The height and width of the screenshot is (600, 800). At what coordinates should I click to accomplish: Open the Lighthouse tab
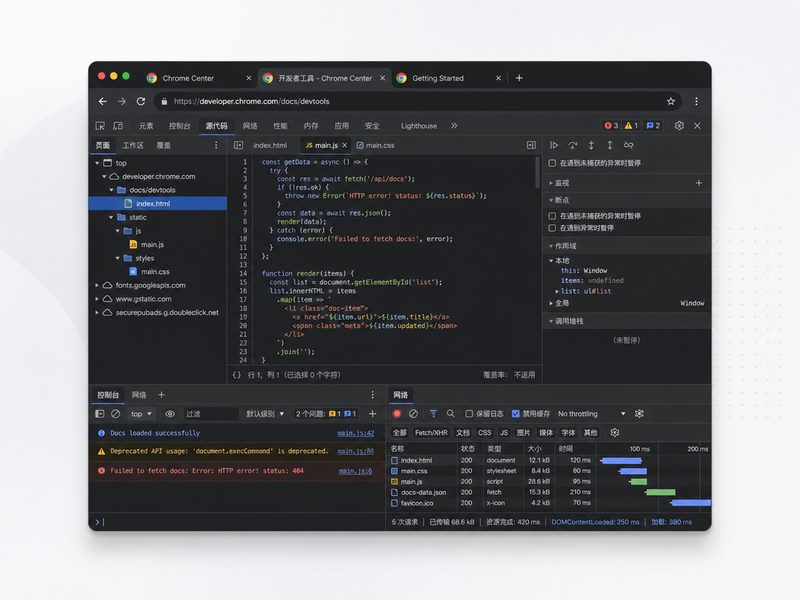tap(419, 126)
